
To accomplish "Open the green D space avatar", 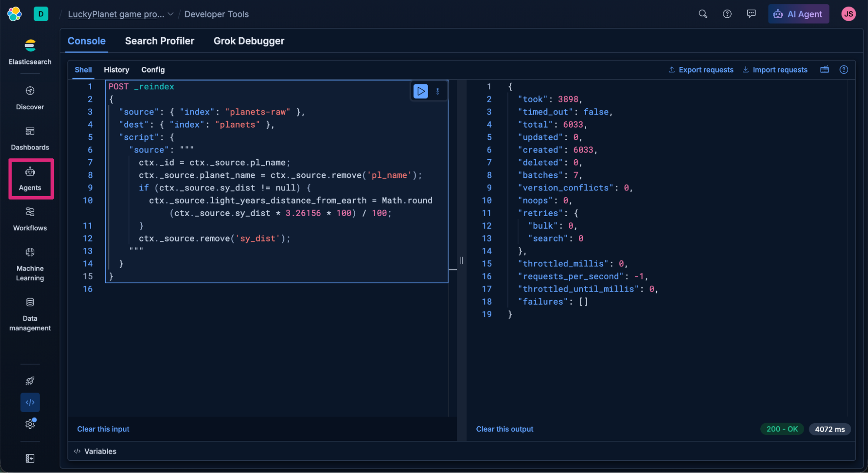I will 41,14.
